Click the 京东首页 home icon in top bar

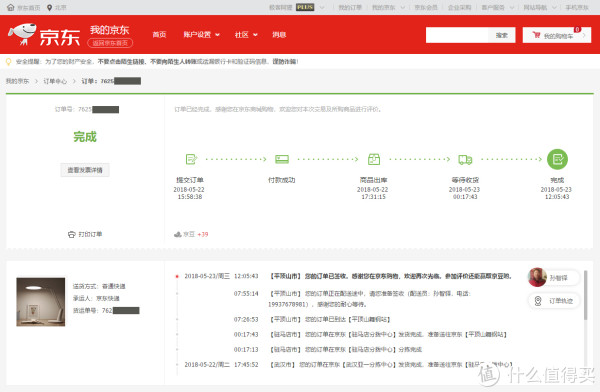tap(11, 7)
